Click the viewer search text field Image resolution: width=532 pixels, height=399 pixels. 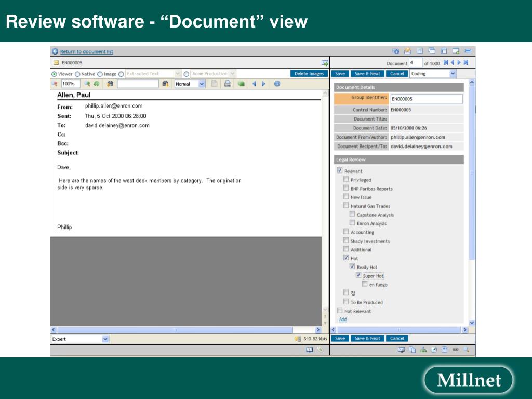138,84
